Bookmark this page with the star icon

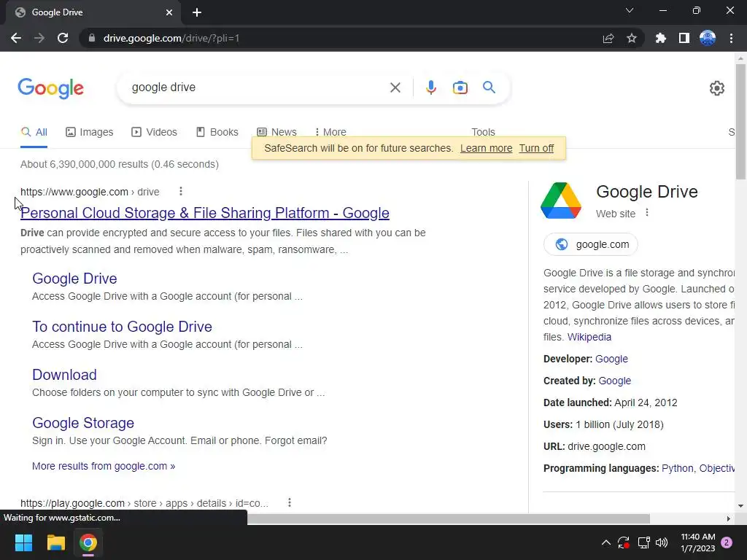point(632,38)
